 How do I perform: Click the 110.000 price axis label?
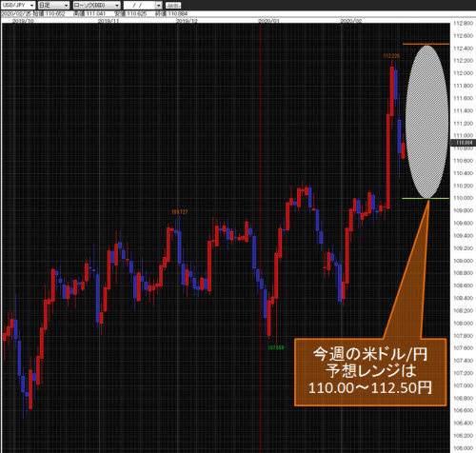(x=464, y=198)
